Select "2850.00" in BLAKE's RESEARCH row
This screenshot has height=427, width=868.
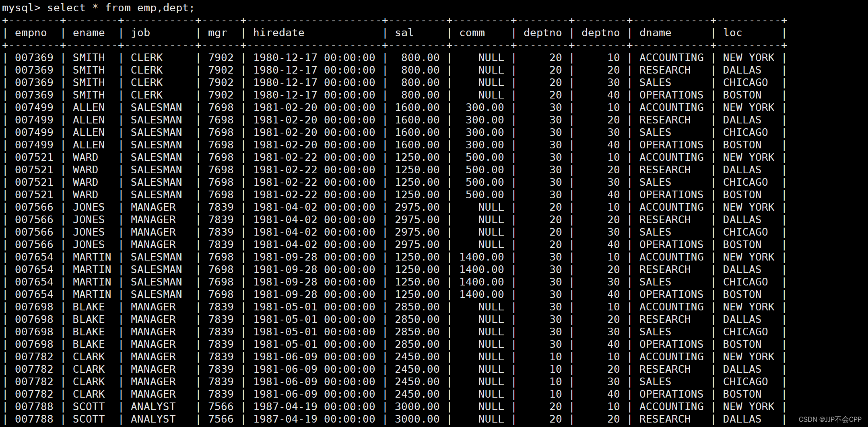[417, 319]
